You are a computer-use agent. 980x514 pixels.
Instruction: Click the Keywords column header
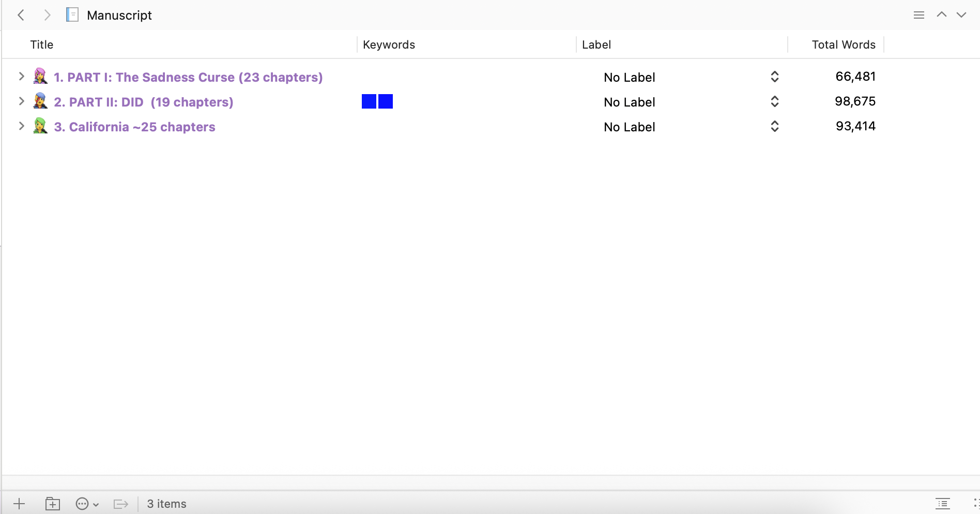point(389,44)
